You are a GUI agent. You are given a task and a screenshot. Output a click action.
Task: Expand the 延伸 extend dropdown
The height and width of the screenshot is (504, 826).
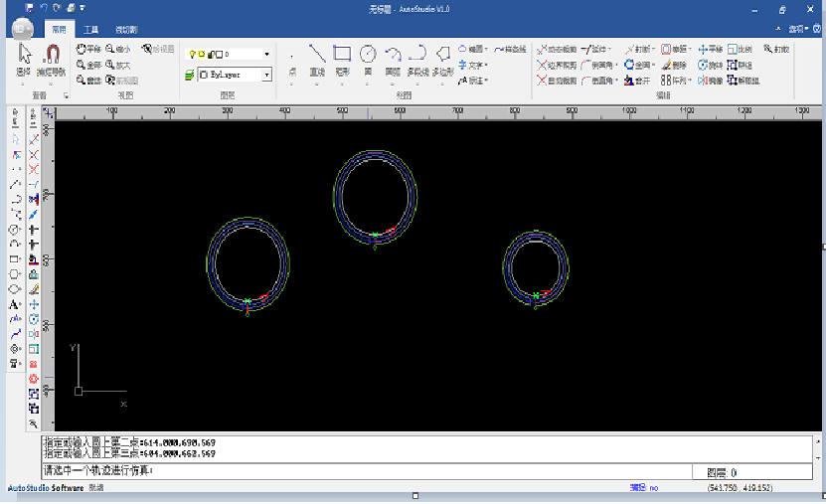pos(609,49)
